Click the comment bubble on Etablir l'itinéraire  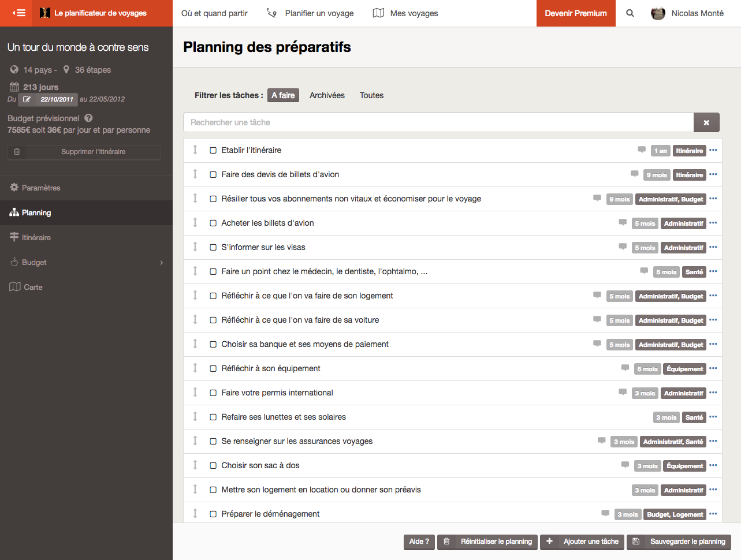point(642,150)
